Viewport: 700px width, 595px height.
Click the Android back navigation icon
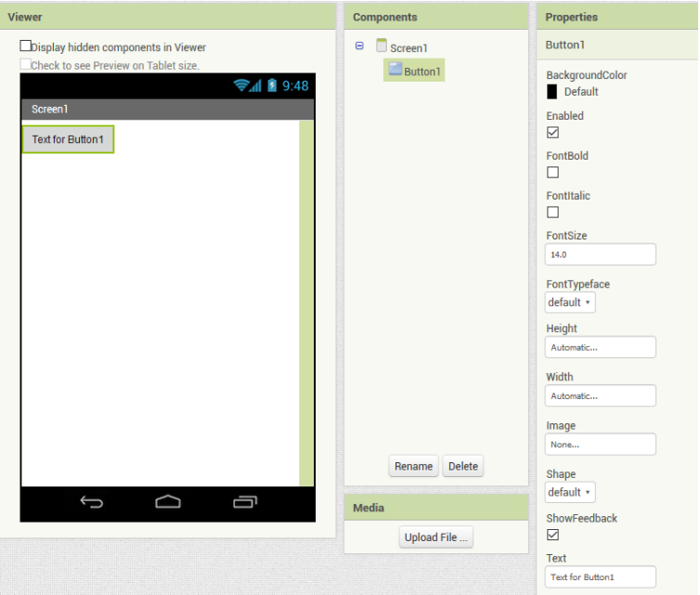tap(92, 502)
